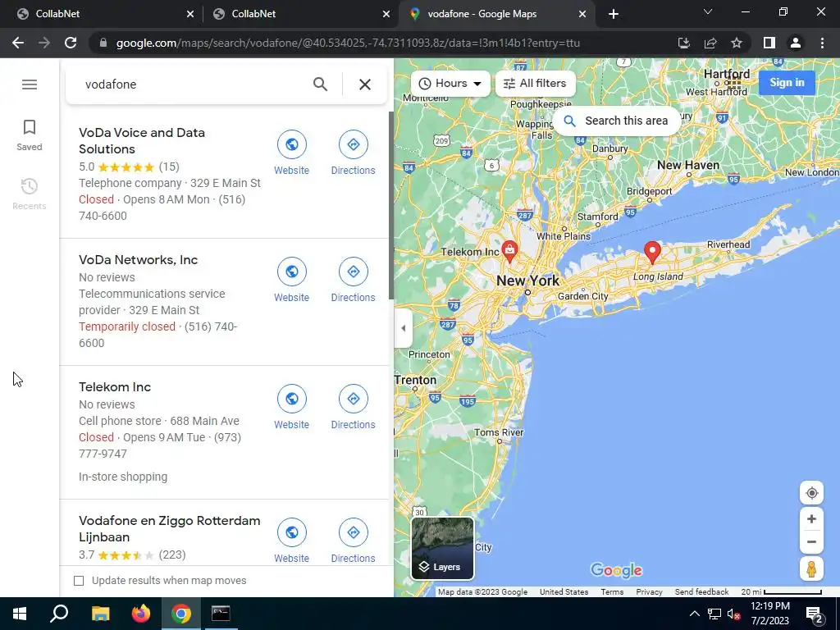Click the browser address bar URL
Screen dimensions: 840x630
(x=348, y=43)
